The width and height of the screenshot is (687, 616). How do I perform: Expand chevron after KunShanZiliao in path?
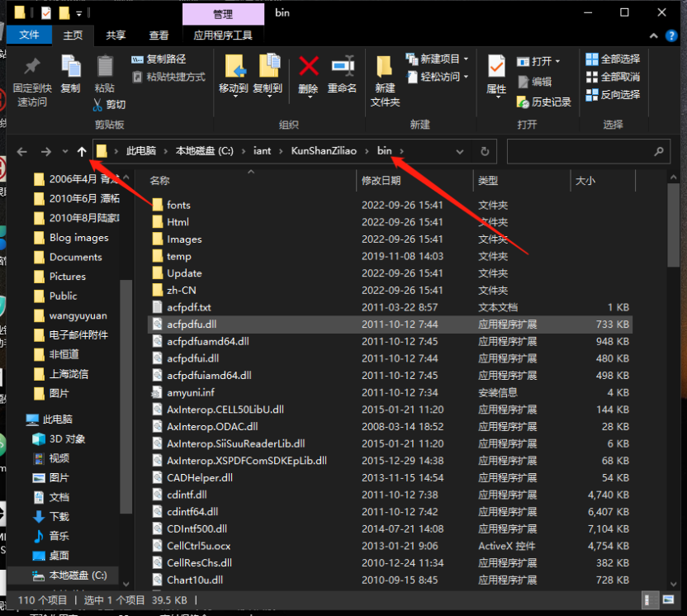pos(367,151)
